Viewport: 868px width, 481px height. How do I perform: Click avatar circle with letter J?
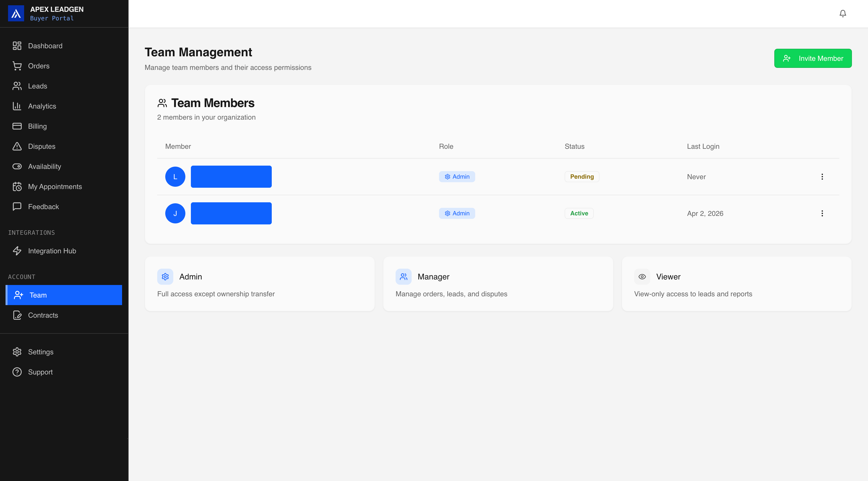click(175, 213)
